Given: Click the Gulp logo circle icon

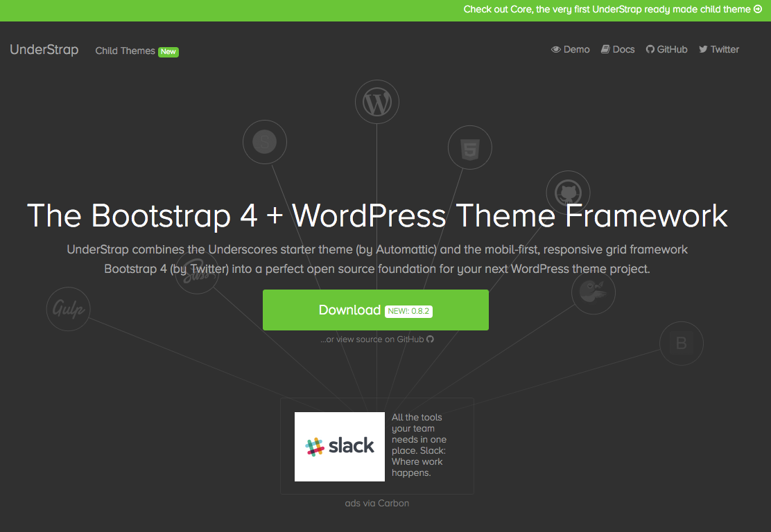Looking at the screenshot, I should pyautogui.click(x=69, y=309).
